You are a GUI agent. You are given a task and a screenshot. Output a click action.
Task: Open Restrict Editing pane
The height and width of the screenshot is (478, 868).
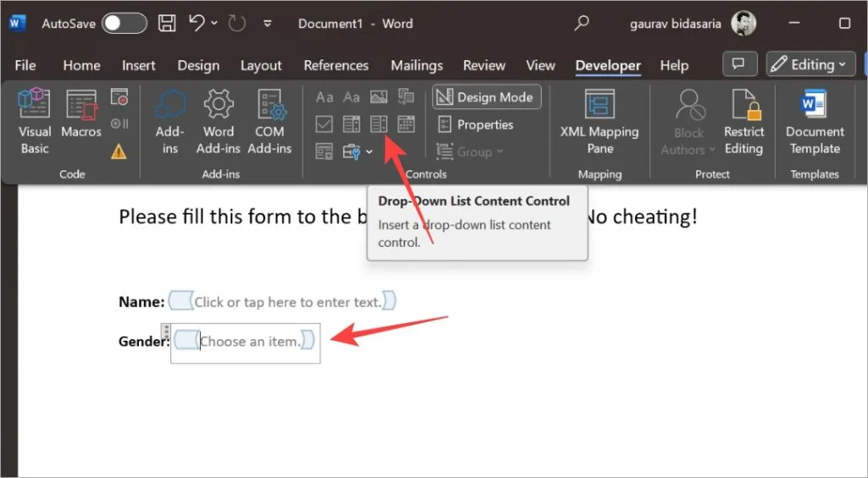click(743, 122)
